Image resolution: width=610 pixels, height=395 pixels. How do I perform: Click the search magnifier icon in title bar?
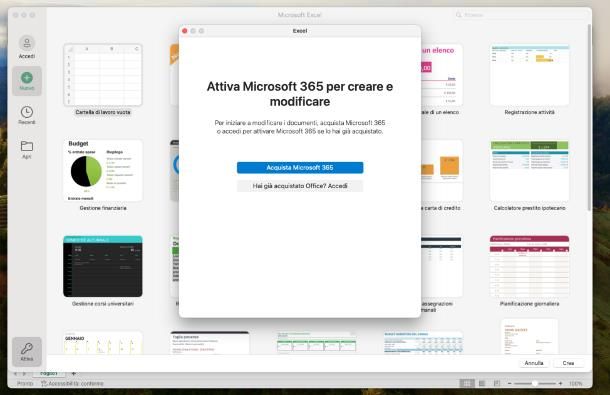[x=459, y=15]
